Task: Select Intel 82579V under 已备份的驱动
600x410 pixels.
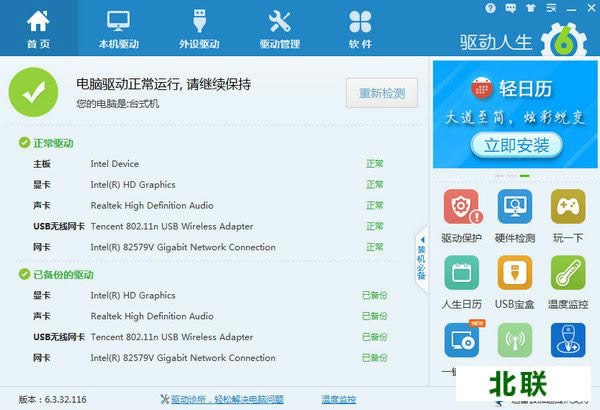Action: (x=209, y=358)
